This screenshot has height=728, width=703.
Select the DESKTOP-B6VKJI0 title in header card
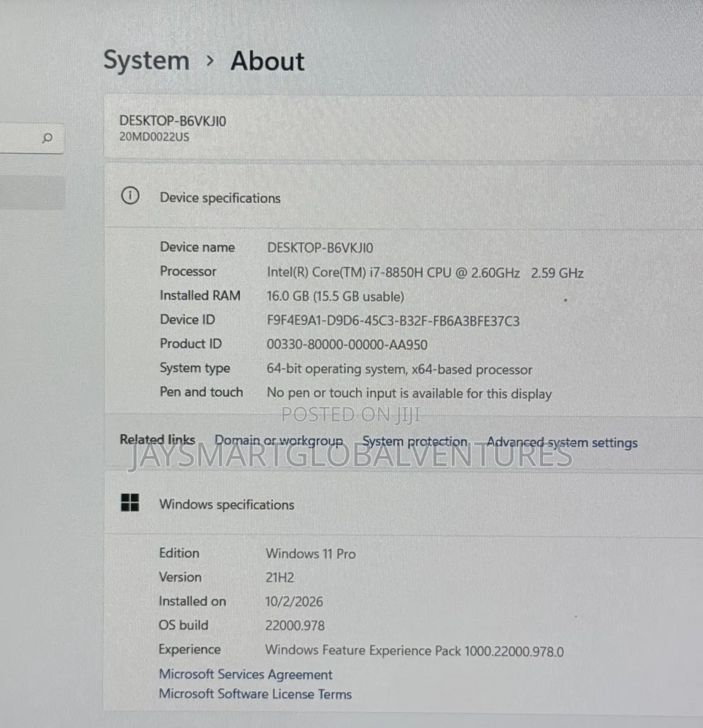point(173,121)
